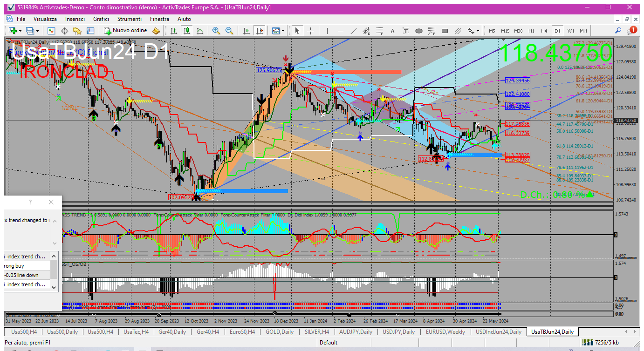The image size is (644, 351).
Task: Select the cursor arrow tool
Action: point(297,31)
